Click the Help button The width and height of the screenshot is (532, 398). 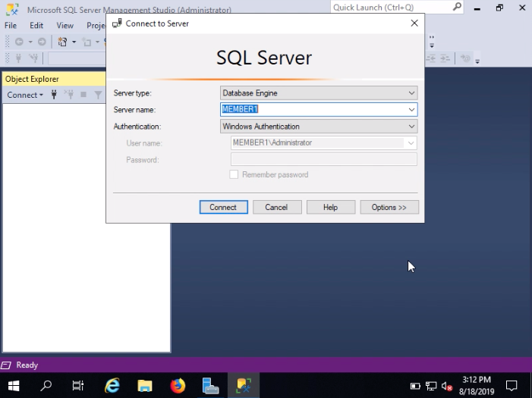click(x=331, y=207)
